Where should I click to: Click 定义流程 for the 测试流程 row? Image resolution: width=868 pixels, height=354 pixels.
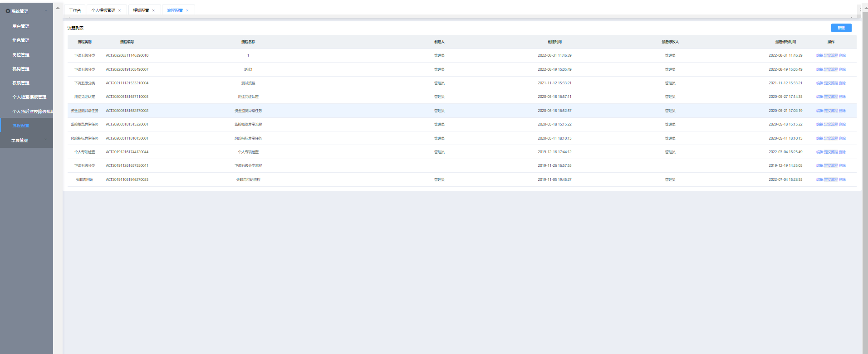coord(831,83)
